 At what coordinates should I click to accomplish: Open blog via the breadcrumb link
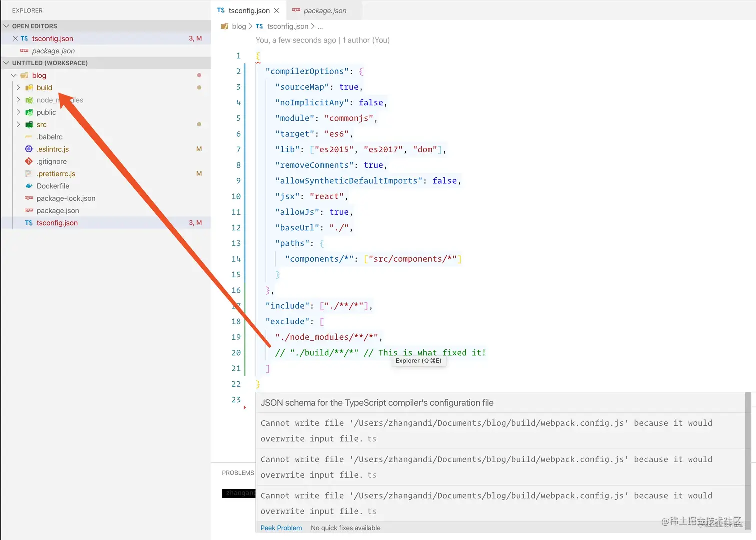[239, 26]
